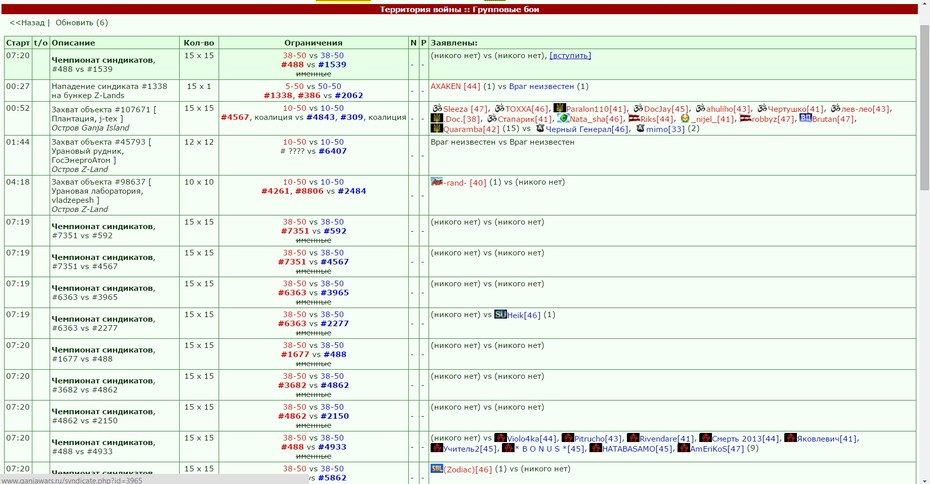
Task: Click the icon beside -rand- [40]
Action: click(437, 182)
